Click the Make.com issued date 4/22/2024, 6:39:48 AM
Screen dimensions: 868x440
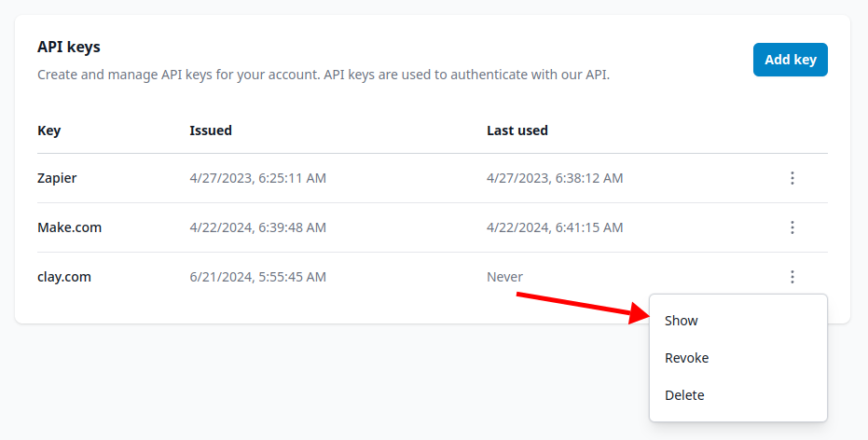(x=257, y=227)
